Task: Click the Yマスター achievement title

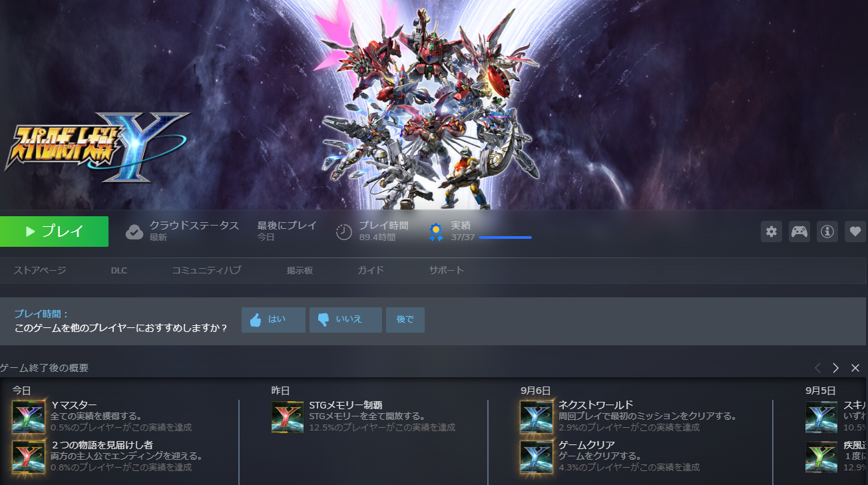Action: click(x=74, y=405)
